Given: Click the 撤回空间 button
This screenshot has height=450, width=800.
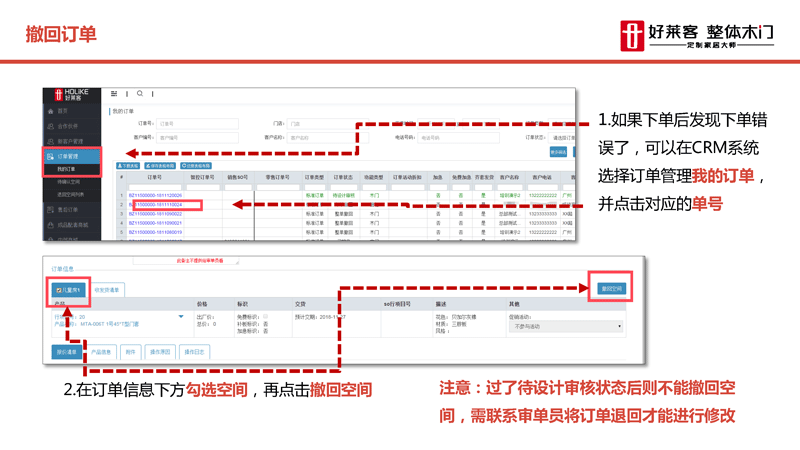Looking at the screenshot, I should click(611, 289).
